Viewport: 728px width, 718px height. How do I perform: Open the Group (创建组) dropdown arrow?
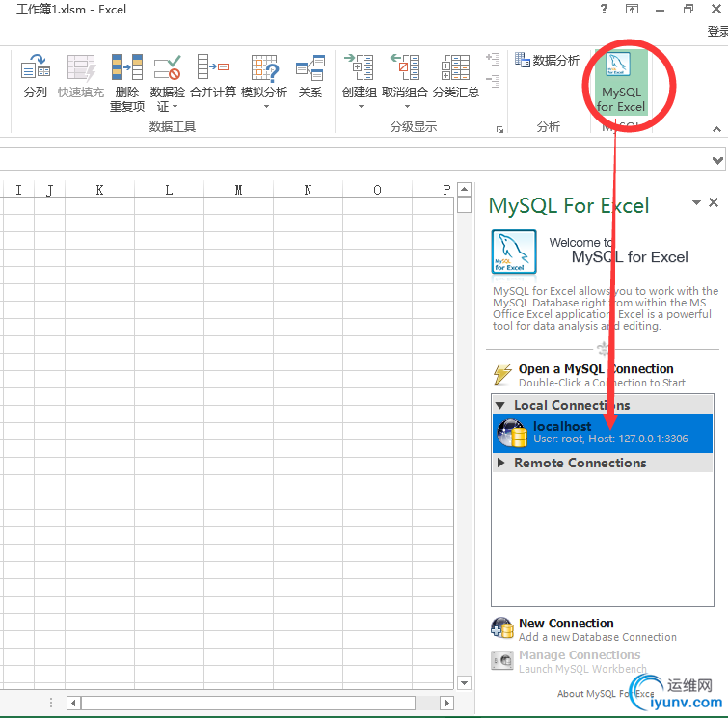[x=361, y=107]
